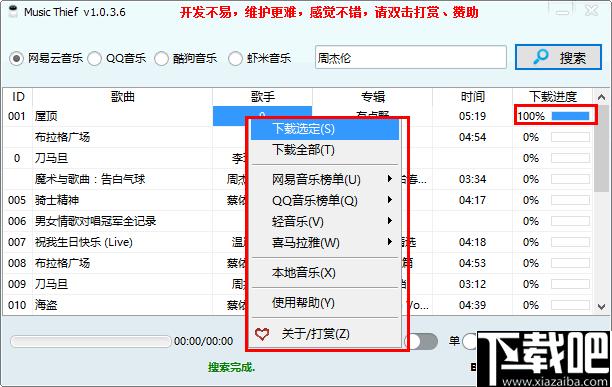Click the 100% progress bar for 屋顶
The image size is (612, 387).
click(570, 116)
